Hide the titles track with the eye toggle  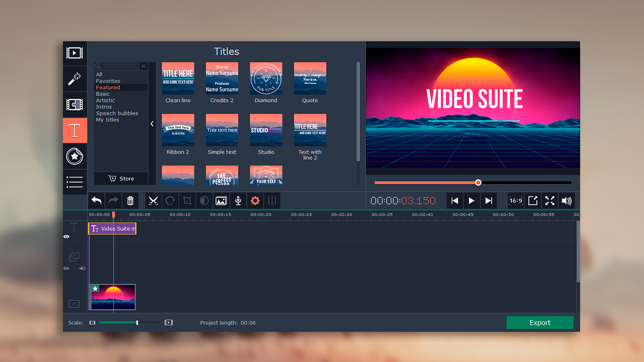coord(66,236)
